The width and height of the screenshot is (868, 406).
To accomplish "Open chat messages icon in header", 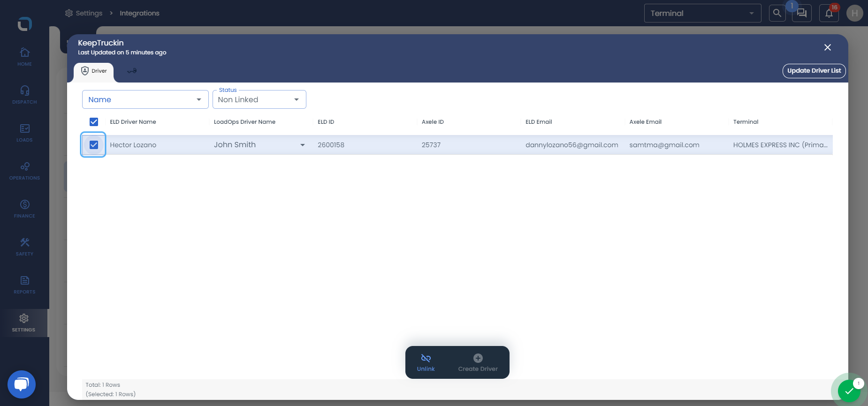I will (802, 13).
